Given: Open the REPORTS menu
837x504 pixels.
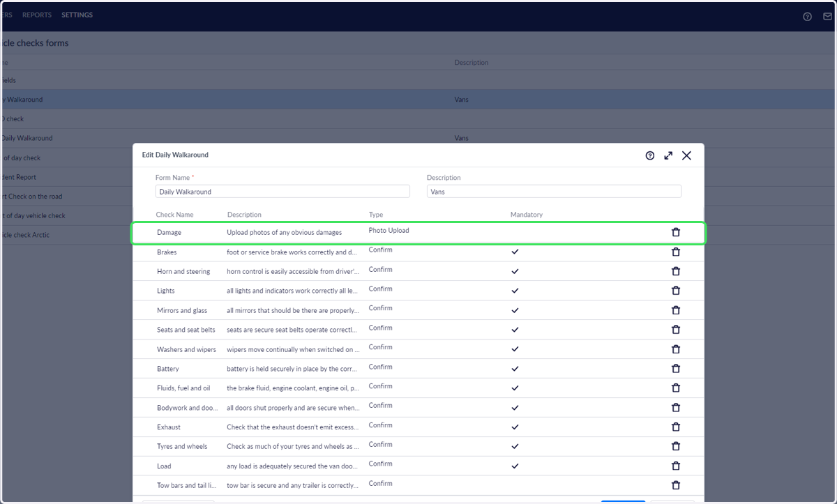Looking at the screenshot, I should coord(37,15).
